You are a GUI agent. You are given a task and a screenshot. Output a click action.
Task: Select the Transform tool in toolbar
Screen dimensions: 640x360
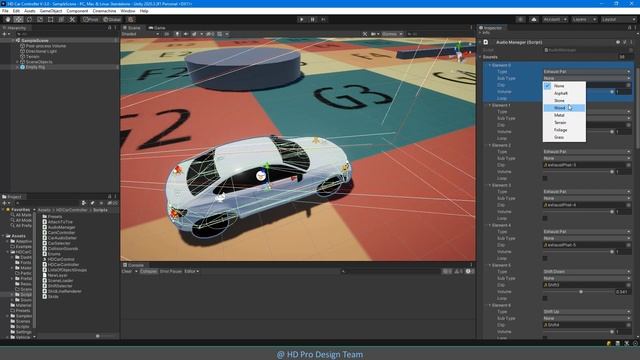(x=61, y=19)
